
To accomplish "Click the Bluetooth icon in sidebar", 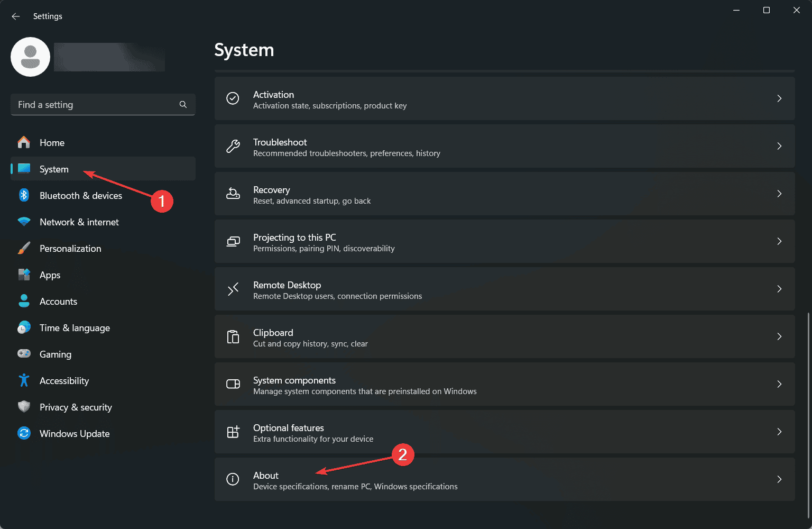I will pos(24,195).
